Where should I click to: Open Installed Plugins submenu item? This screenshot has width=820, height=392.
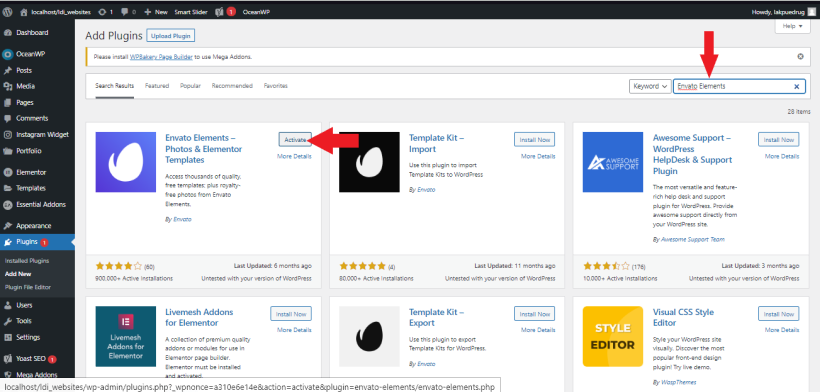27,260
